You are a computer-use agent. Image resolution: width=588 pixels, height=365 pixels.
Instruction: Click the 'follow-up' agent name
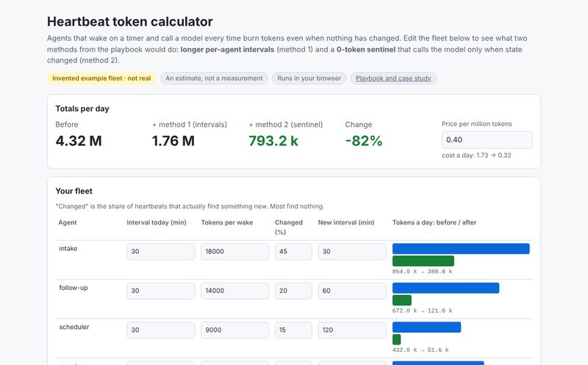coord(73,288)
